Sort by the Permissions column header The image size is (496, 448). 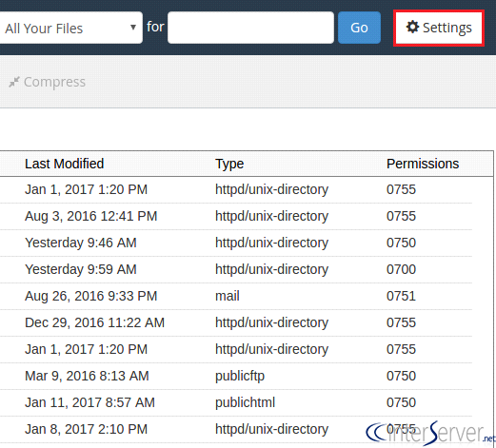pyautogui.click(x=423, y=164)
